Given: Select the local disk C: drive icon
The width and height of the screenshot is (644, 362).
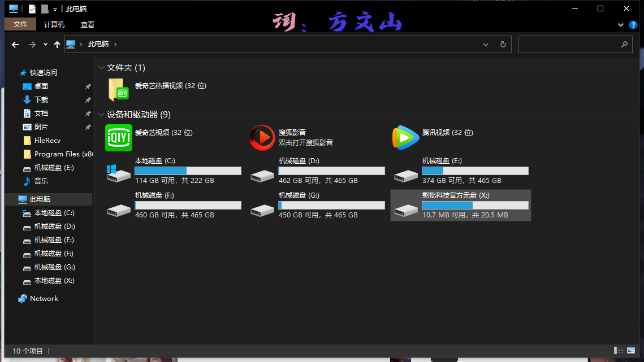Looking at the screenshot, I should (119, 173).
